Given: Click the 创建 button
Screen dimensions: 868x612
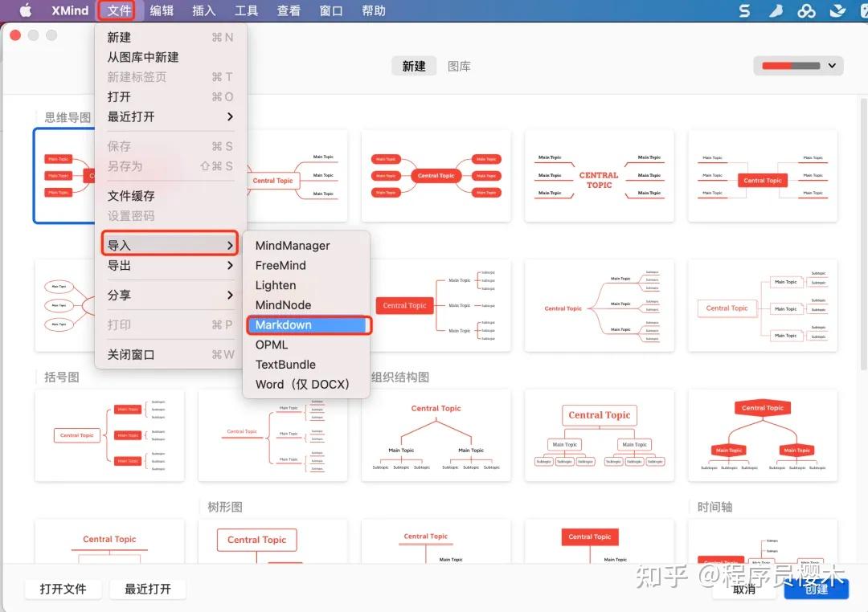Looking at the screenshot, I should point(817,589).
